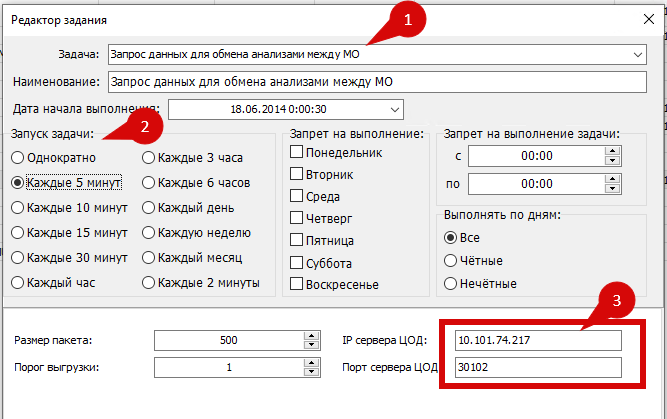667x419 pixels.
Task: Check the Воскресенье checkbox
Action: coord(297,285)
